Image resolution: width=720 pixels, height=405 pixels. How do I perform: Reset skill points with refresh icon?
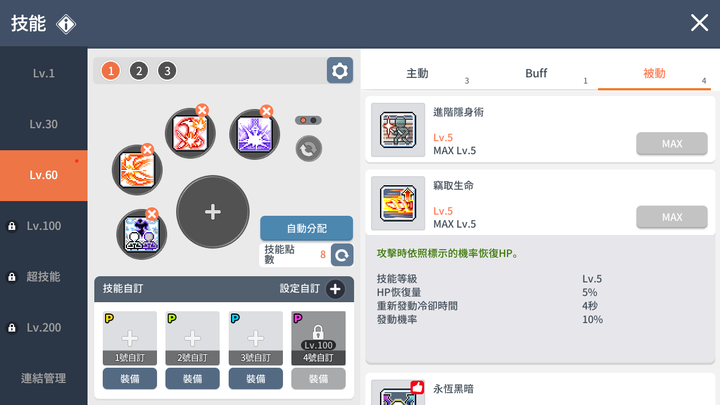[x=342, y=255]
